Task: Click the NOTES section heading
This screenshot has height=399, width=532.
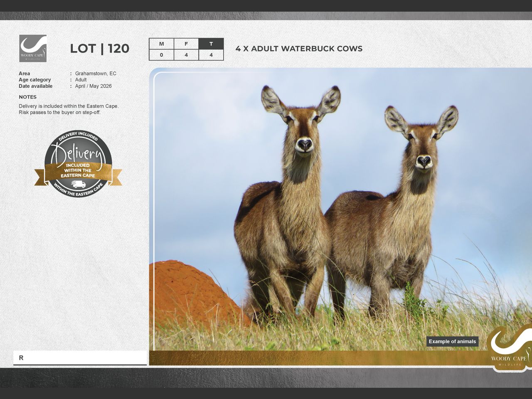Action: tap(27, 97)
